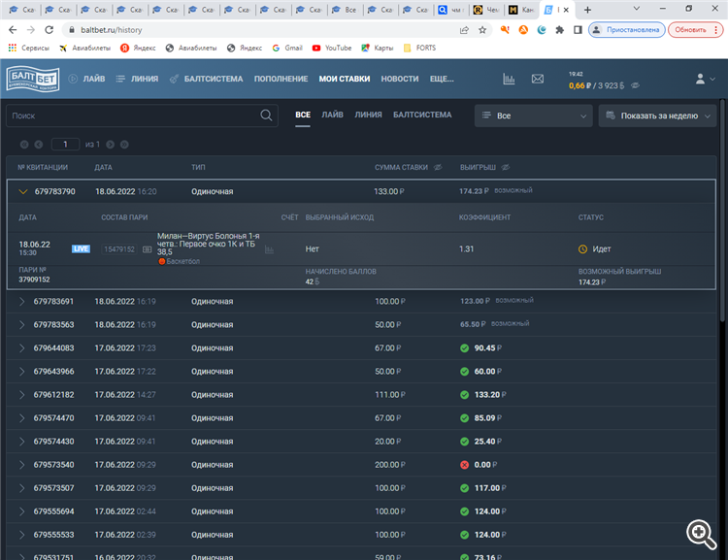728x560 pixels.
Task: Select the ВСЕ filter tab
Action: coord(303,115)
